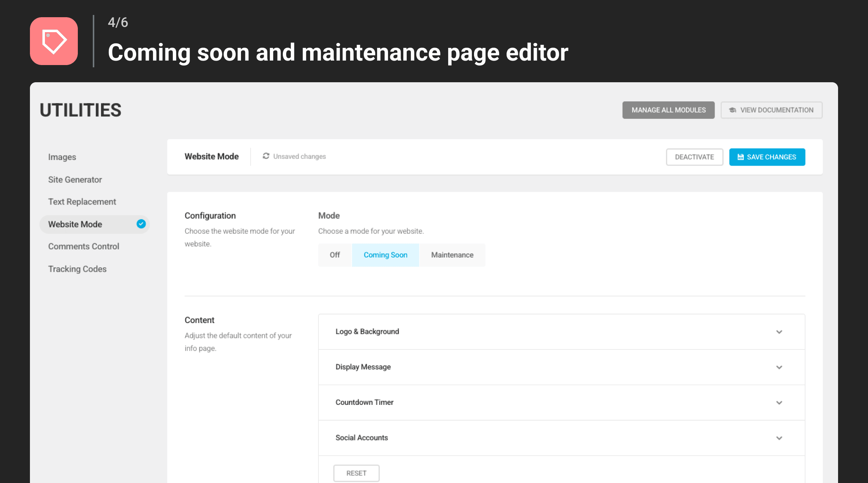
Task: Deactivate the Website Mode module
Action: click(x=694, y=157)
